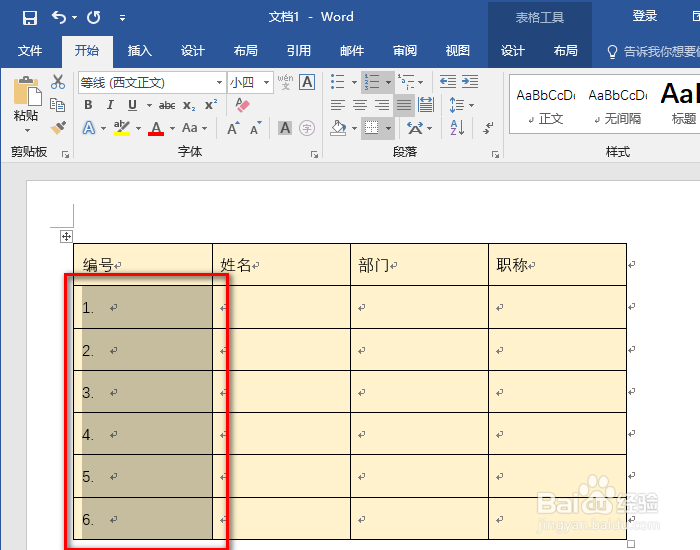Toggle Underline formatting
Image resolution: width=700 pixels, height=550 pixels.
point(132,105)
